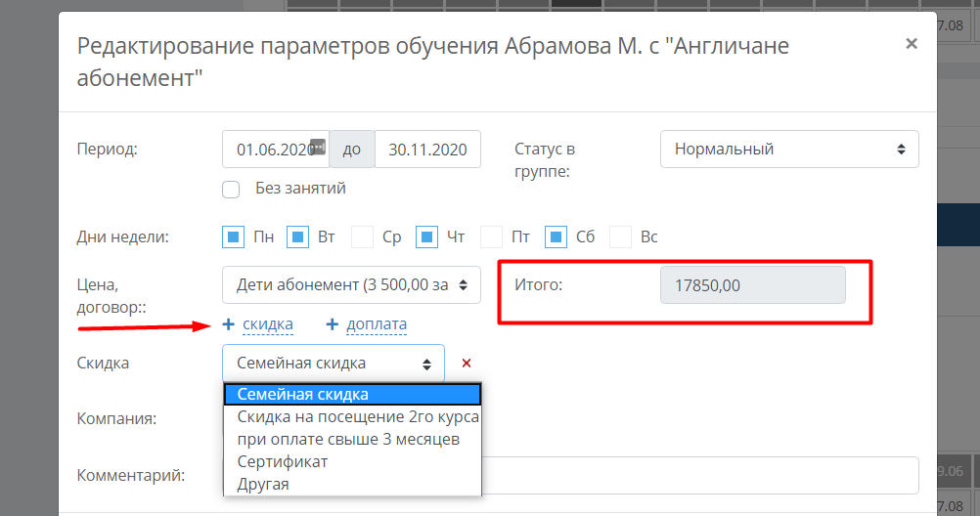The width and height of the screenshot is (980, 516).
Task: Click the Итого total field 17850,00
Action: pos(752,284)
